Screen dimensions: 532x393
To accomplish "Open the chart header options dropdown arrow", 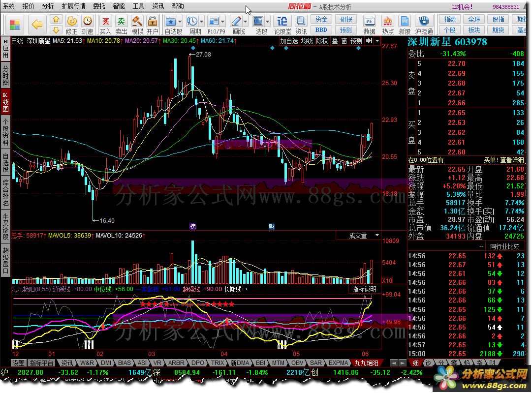I will click(x=377, y=41).
